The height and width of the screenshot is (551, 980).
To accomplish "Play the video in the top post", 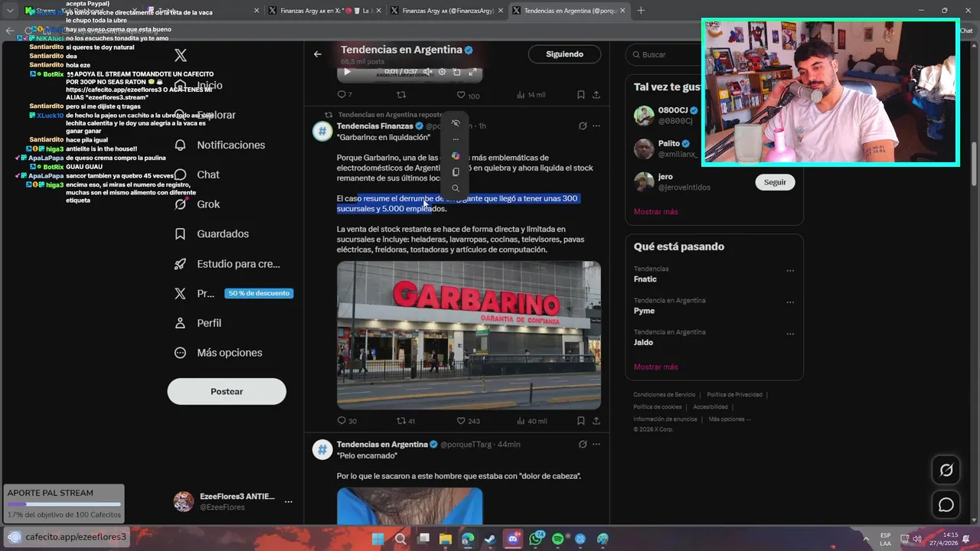I will coord(347,72).
